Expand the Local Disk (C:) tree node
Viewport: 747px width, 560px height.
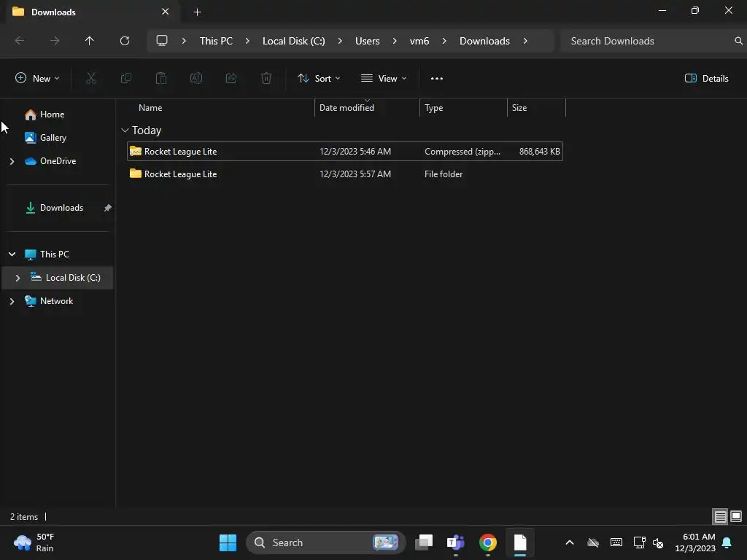click(18, 278)
